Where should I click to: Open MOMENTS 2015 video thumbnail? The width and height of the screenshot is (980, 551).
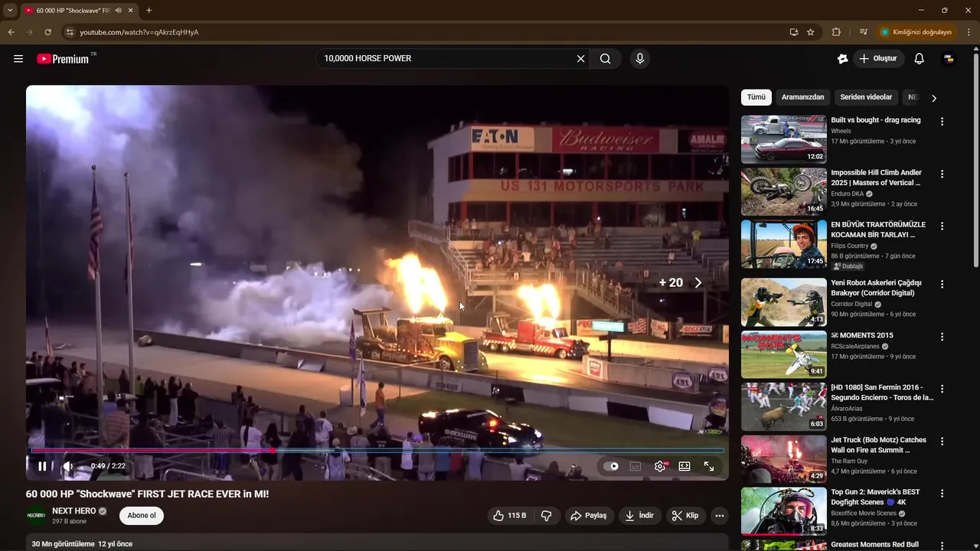[783, 354]
